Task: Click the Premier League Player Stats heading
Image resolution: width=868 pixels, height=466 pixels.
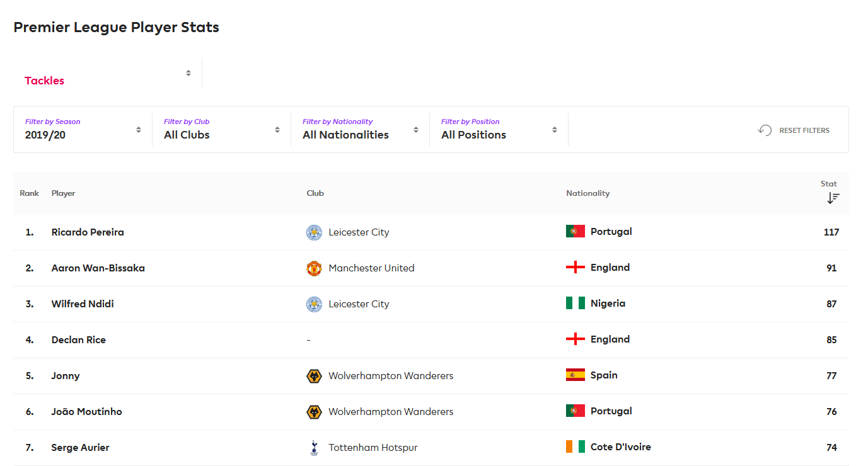Action: pos(117,28)
